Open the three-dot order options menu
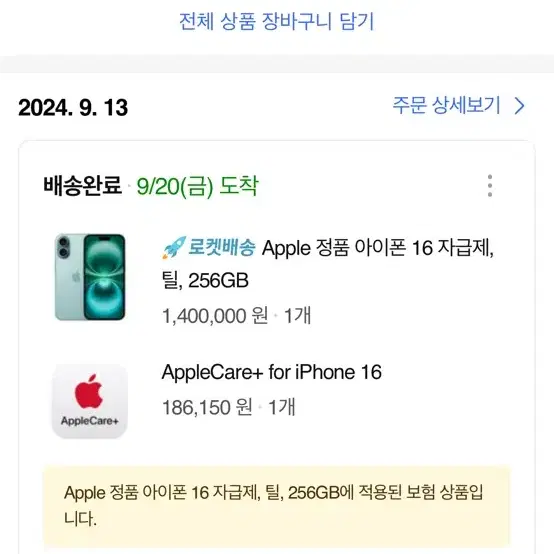The height and width of the screenshot is (554, 554). coord(490,185)
